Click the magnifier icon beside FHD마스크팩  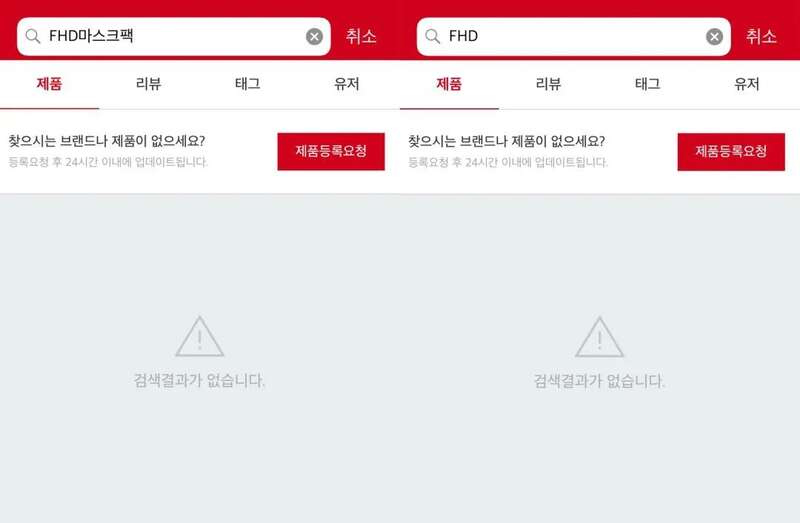point(33,36)
